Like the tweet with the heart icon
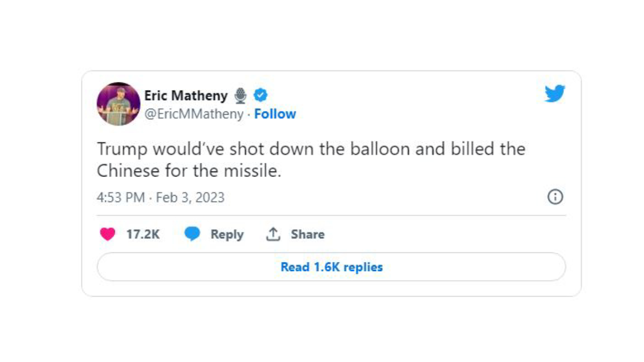644x362 pixels. [x=107, y=234]
